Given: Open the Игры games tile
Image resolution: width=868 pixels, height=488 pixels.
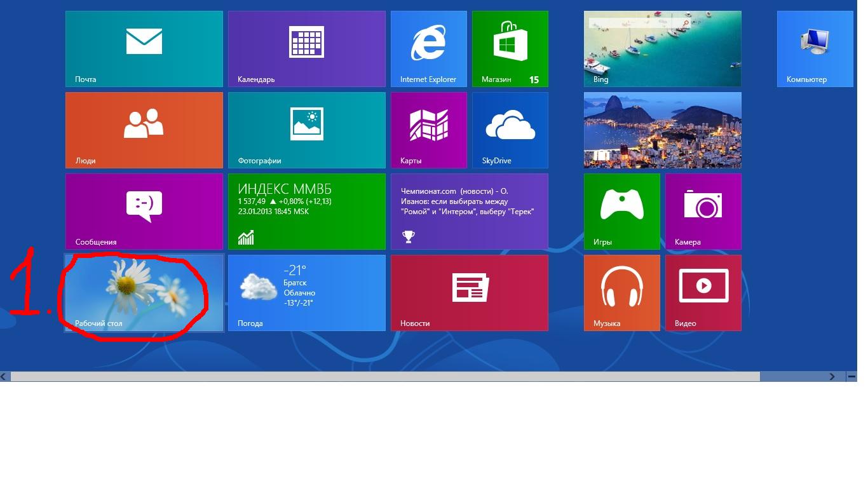Looking at the screenshot, I should coord(622,212).
